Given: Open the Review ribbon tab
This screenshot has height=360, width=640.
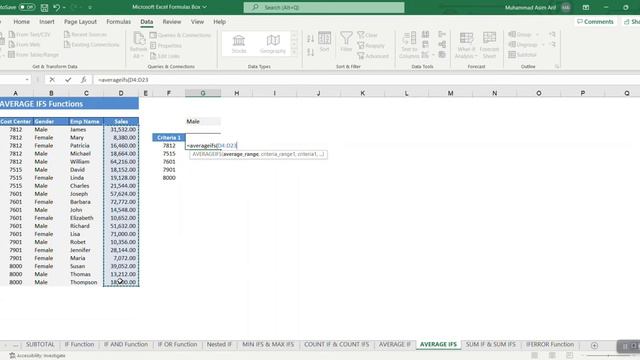Looking at the screenshot, I should [171, 22].
